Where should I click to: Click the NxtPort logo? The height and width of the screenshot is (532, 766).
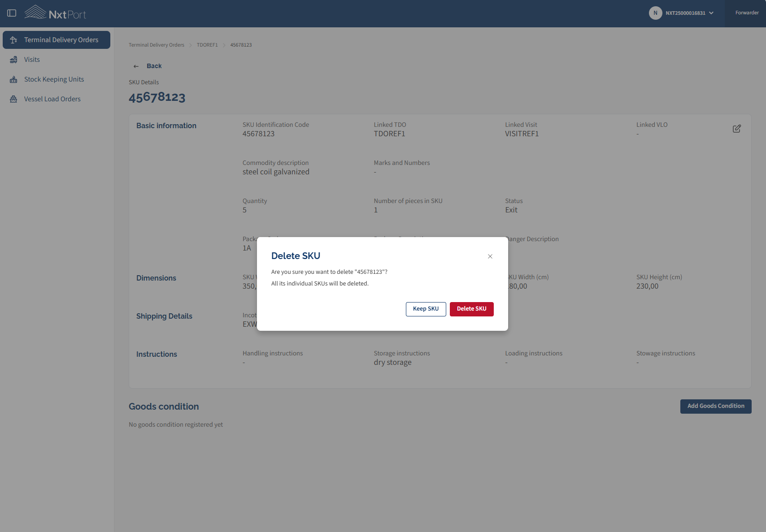coord(55,13)
